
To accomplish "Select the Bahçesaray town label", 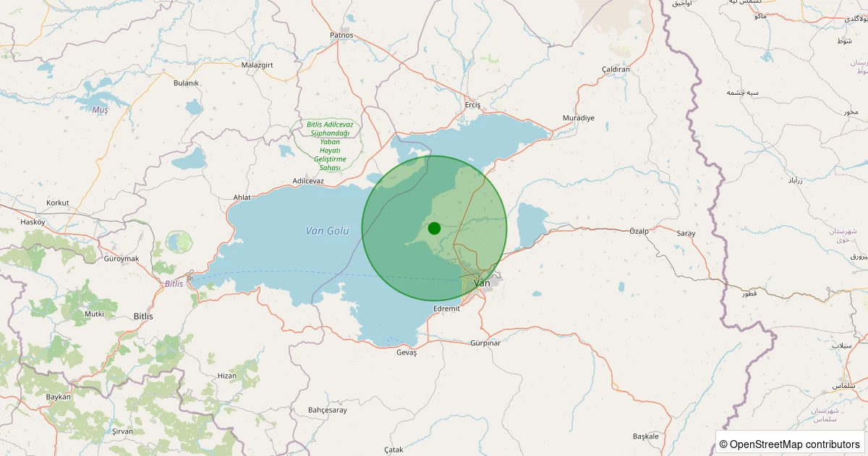I will coord(328,410).
